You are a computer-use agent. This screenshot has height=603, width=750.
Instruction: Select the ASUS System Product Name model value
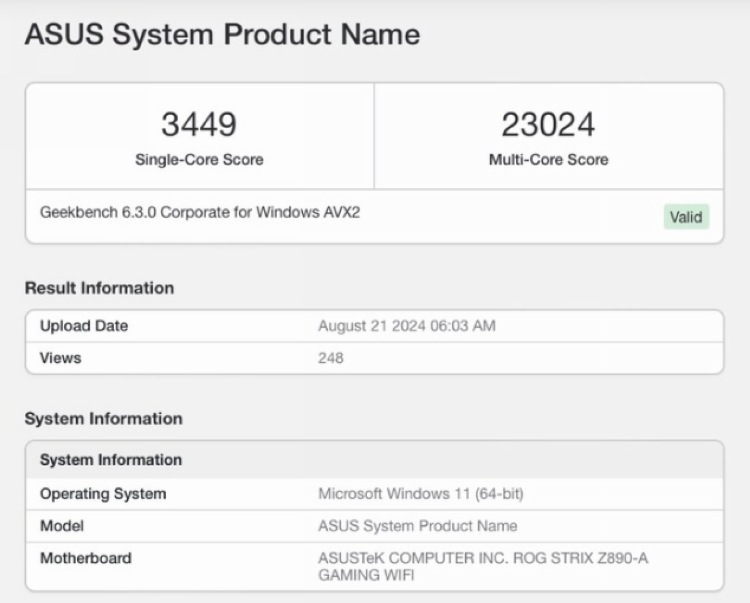pos(417,526)
